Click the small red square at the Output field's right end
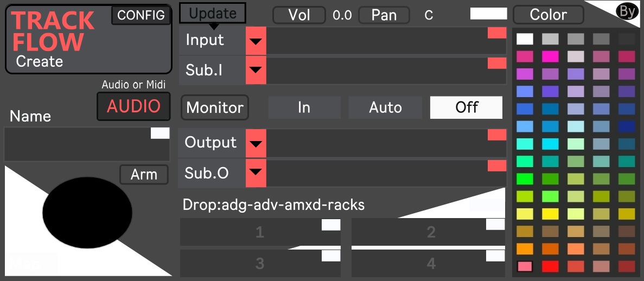This screenshot has width=644, height=281. (496, 135)
